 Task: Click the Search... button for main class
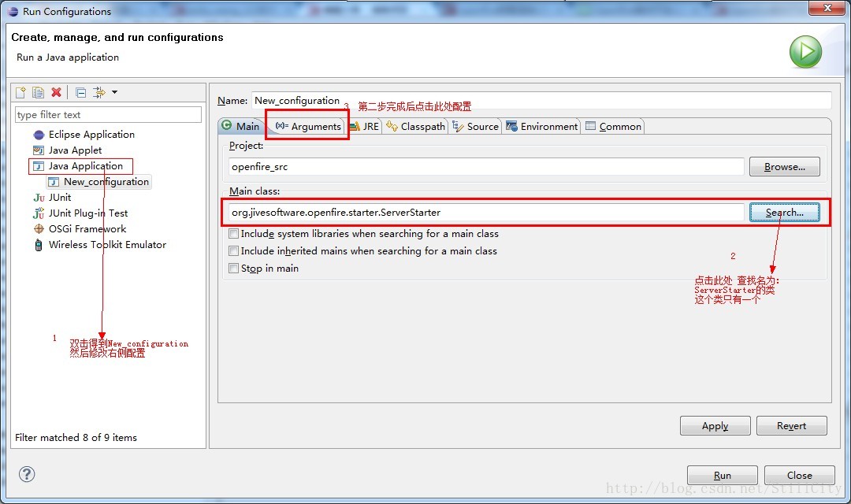[784, 213]
